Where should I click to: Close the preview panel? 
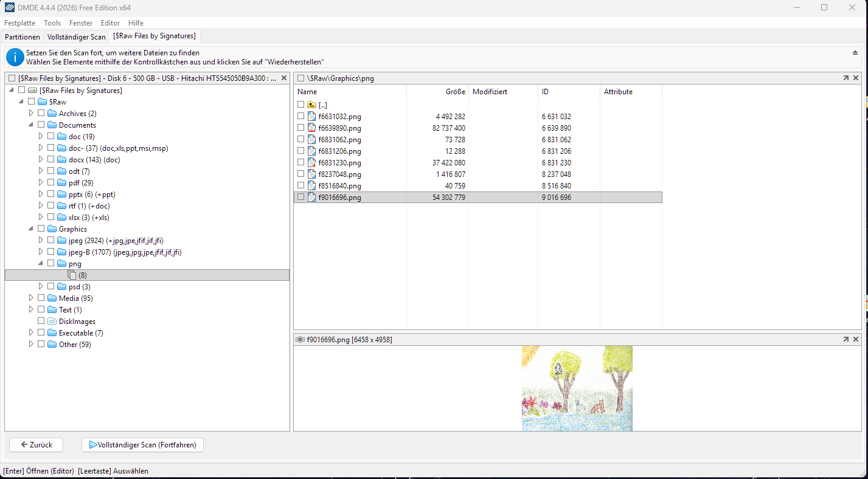856,339
